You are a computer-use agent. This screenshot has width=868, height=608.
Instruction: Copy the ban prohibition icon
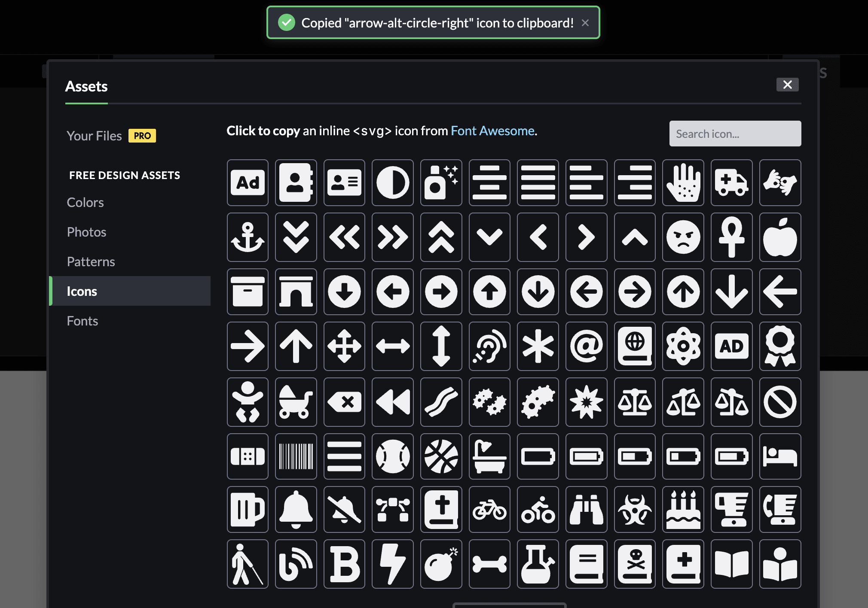[780, 402]
